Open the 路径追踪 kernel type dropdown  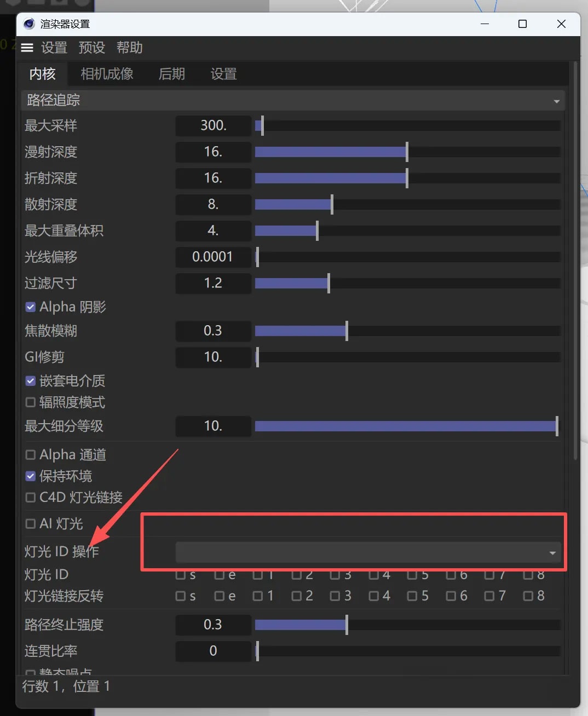coord(293,101)
